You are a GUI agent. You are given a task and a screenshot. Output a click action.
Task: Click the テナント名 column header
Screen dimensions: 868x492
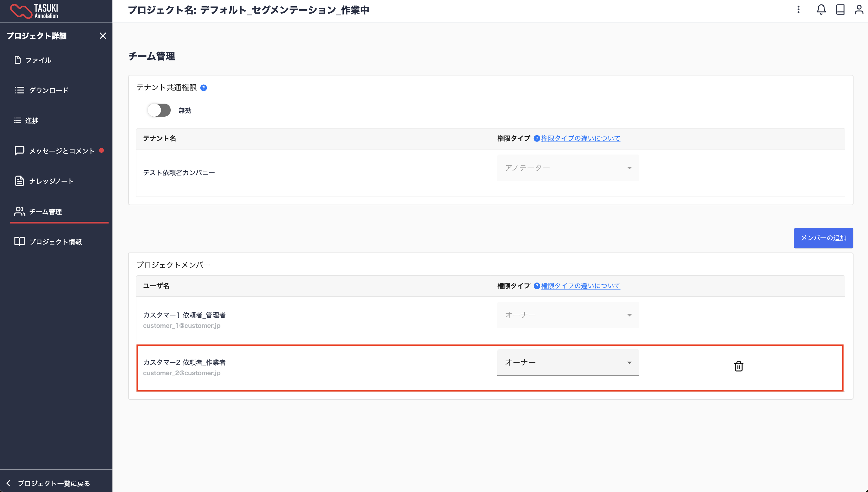[x=159, y=139]
